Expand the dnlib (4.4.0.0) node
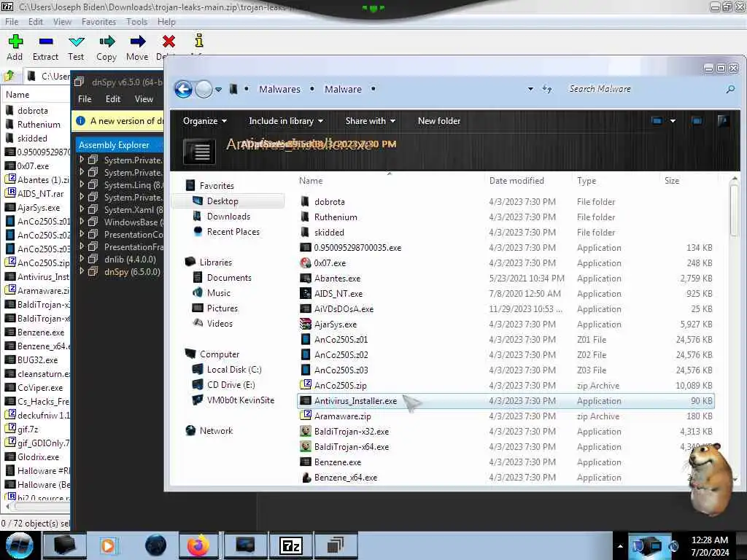Image resolution: width=747 pixels, height=560 pixels. click(x=82, y=259)
